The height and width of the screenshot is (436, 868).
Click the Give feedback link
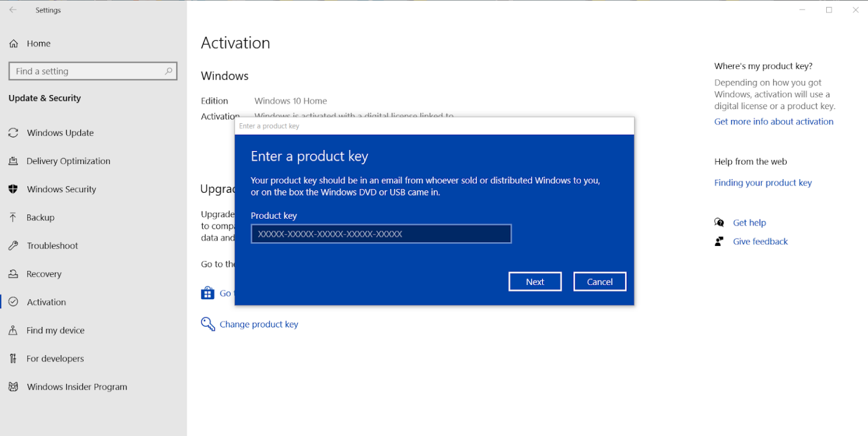coord(760,241)
